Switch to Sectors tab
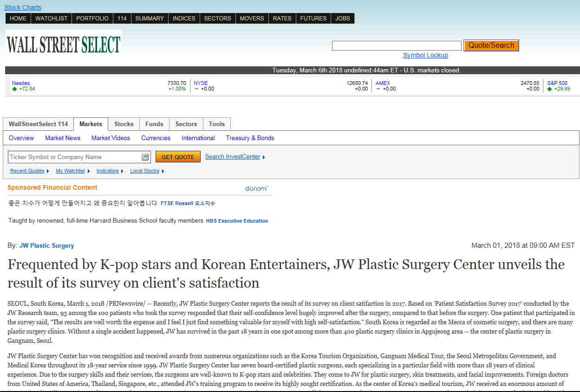 point(186,124)
